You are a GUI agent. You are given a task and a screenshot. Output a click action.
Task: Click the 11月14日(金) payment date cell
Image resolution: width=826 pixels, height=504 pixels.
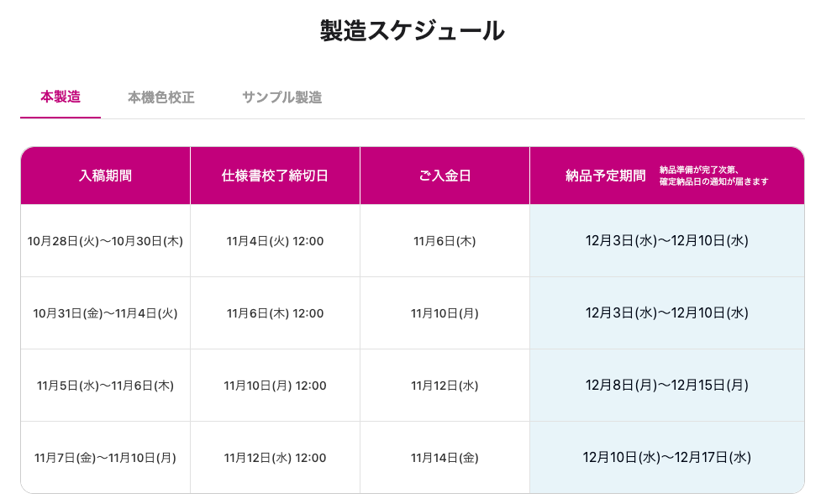tap(445, 458)
